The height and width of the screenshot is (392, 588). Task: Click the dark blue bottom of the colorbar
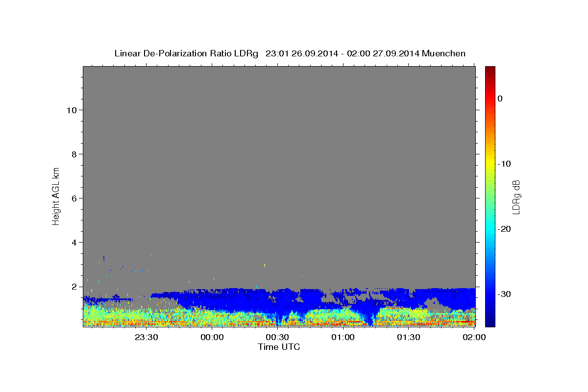(490, 321)
